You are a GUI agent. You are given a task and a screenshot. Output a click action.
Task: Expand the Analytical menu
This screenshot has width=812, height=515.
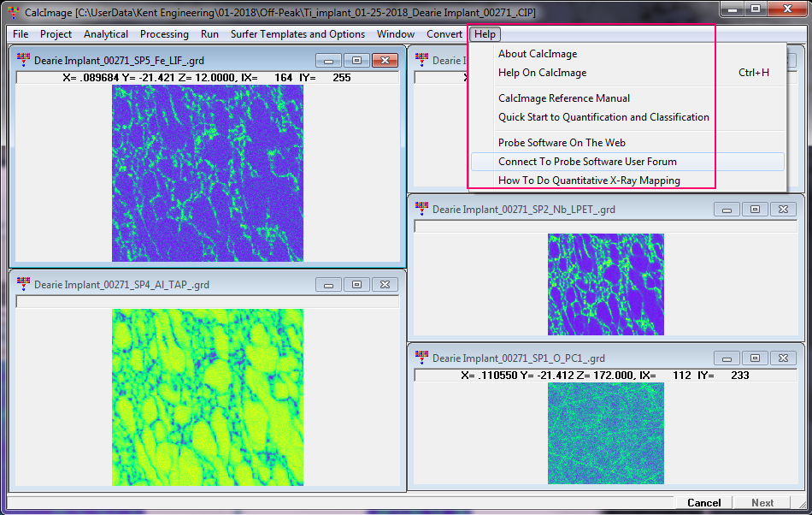click(106, 34)
